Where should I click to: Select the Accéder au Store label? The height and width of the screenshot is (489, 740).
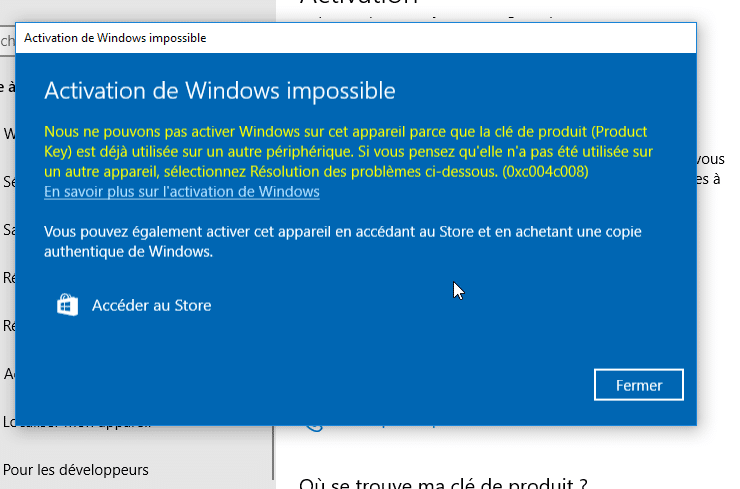coord(151,305)
